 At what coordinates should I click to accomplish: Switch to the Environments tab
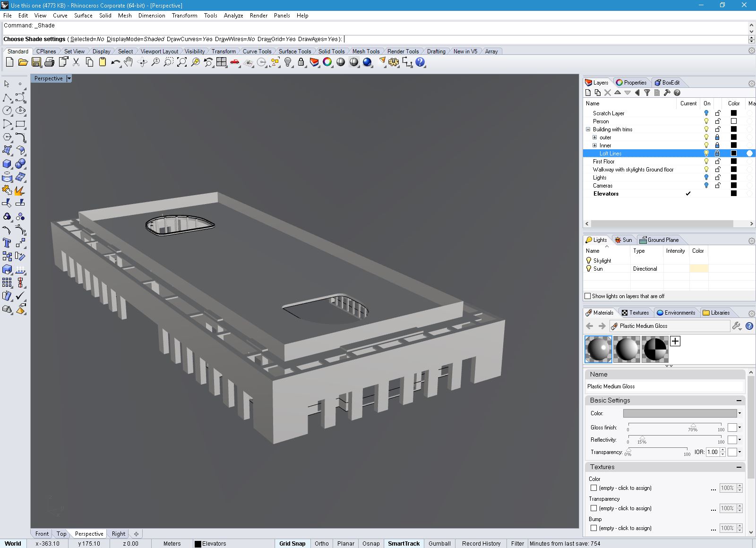coord(676,313)
